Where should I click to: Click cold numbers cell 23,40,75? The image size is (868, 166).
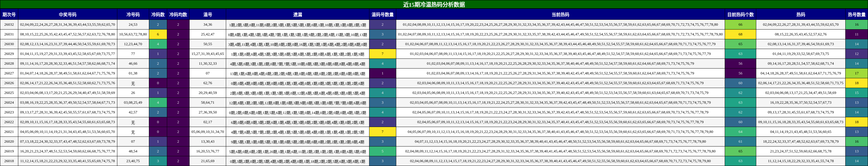tap(133, 161)
